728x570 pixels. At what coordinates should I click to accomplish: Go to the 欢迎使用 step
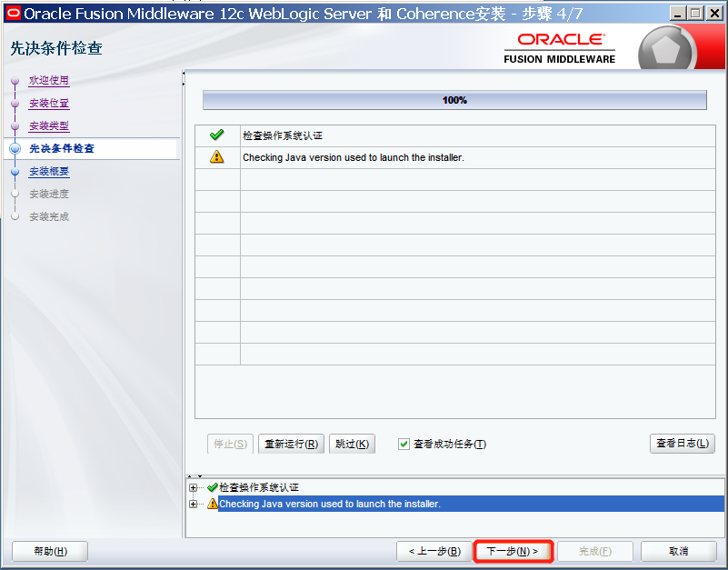(x=49, y=80)
